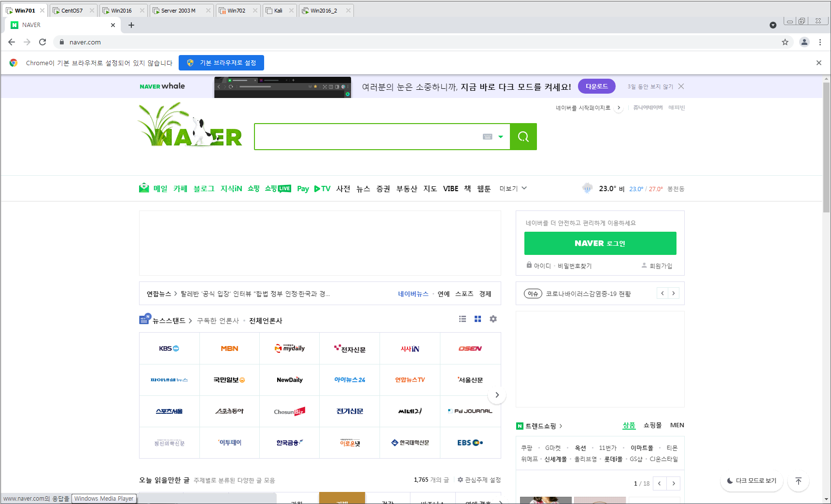Click the Windows Media Player taskbar tooltip
This screenshot has height=504, width=831.
coord(104,499)
